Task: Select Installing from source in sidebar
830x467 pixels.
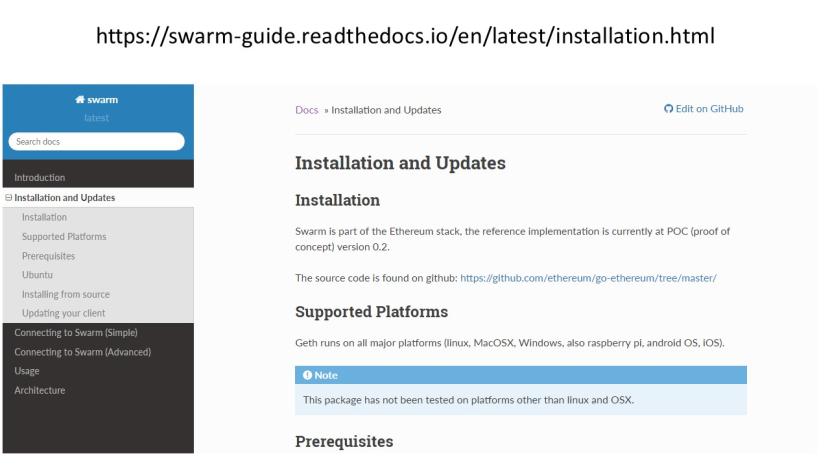Action: pos(66,294)
